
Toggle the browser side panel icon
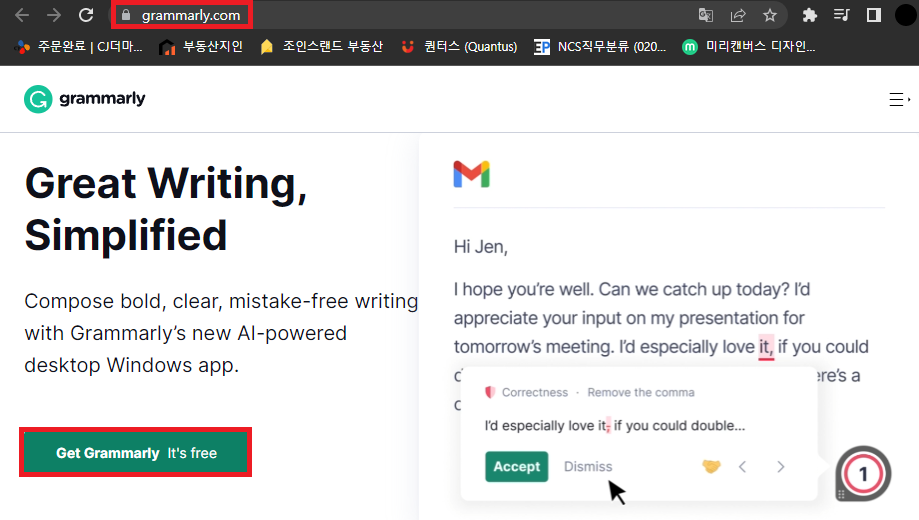pyautogui.click(x=873, y=15)
